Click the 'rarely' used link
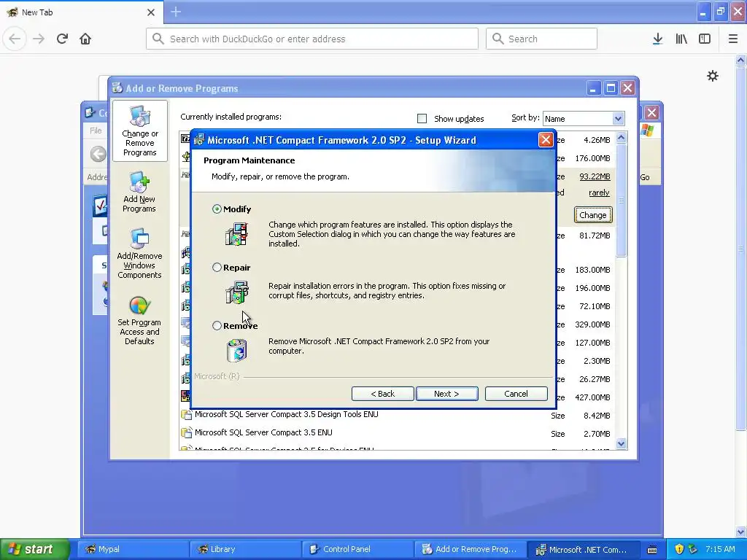The width and height of the screenshot is (747, 560). pyautogui.click(x=599, y=192)
